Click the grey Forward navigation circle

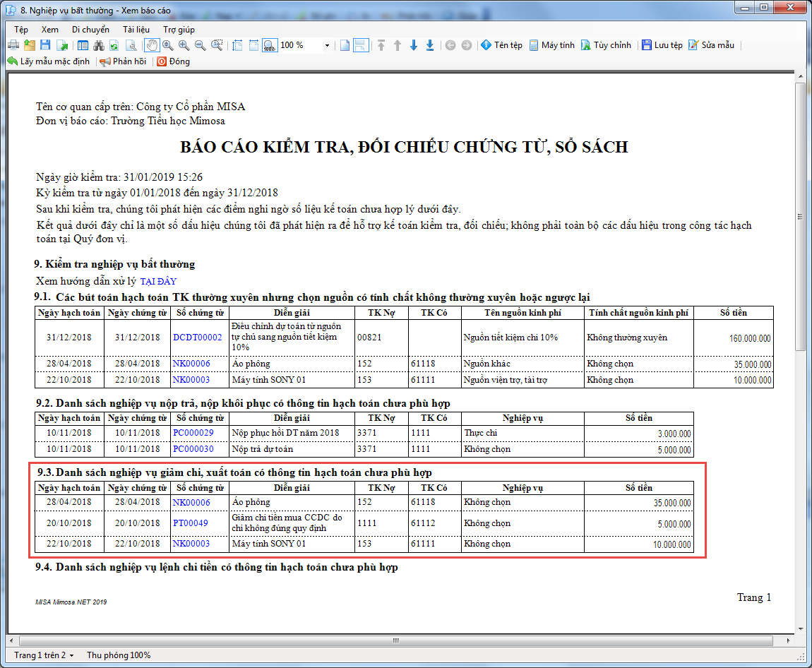point(467,46)
